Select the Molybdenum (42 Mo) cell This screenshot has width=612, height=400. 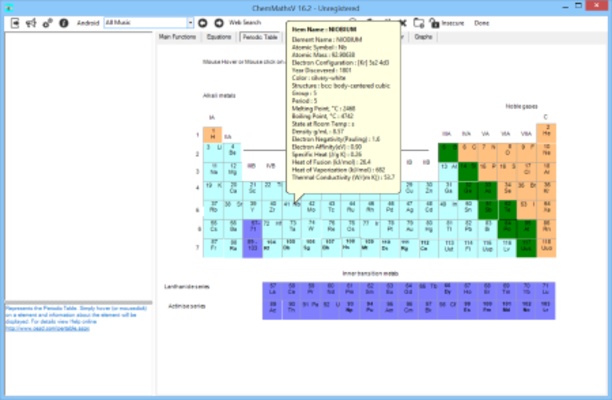click(x=311, y=210)
